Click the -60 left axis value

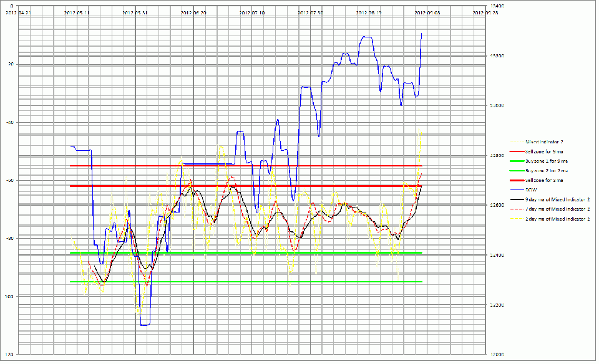10,180
